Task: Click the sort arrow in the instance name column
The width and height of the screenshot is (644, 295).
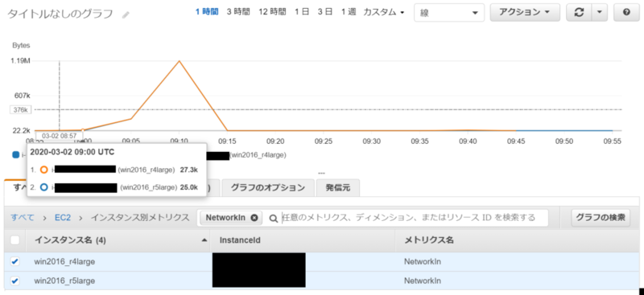Action: click(x=204, y=240)
